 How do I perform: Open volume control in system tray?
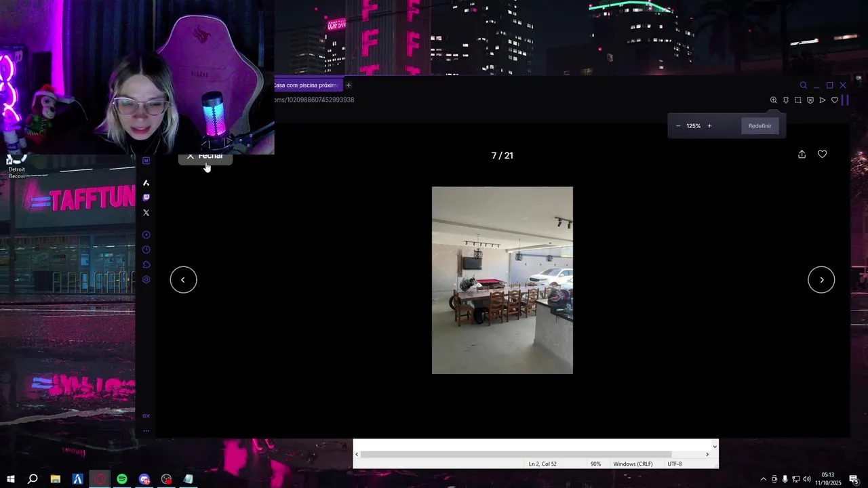click(x=807, y=479)
